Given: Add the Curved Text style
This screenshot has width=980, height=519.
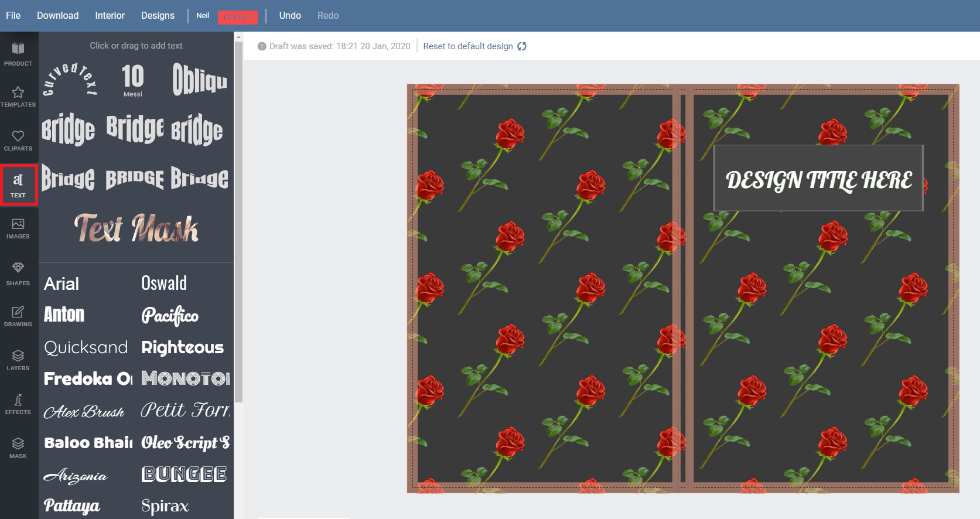Looking at the screenshot, I should coord(70,79).
